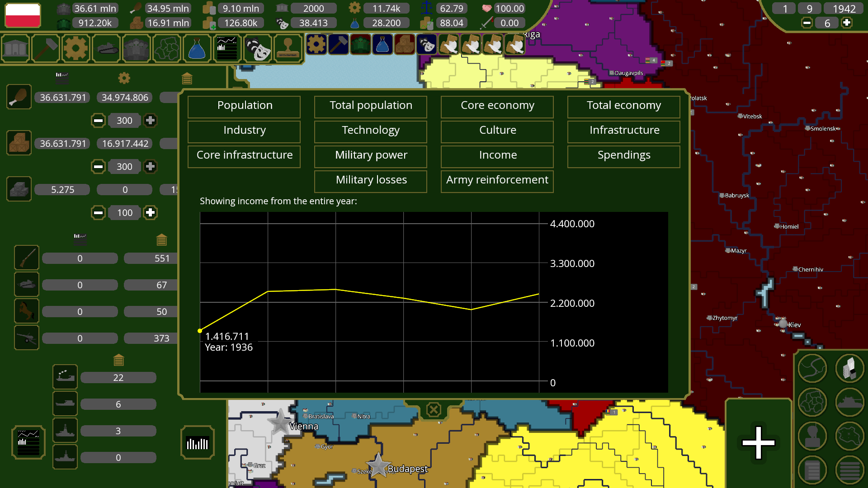This screenshot has height=488, width=868.
Task: Open the blue flask technology icon
Action: coord(197,48)
